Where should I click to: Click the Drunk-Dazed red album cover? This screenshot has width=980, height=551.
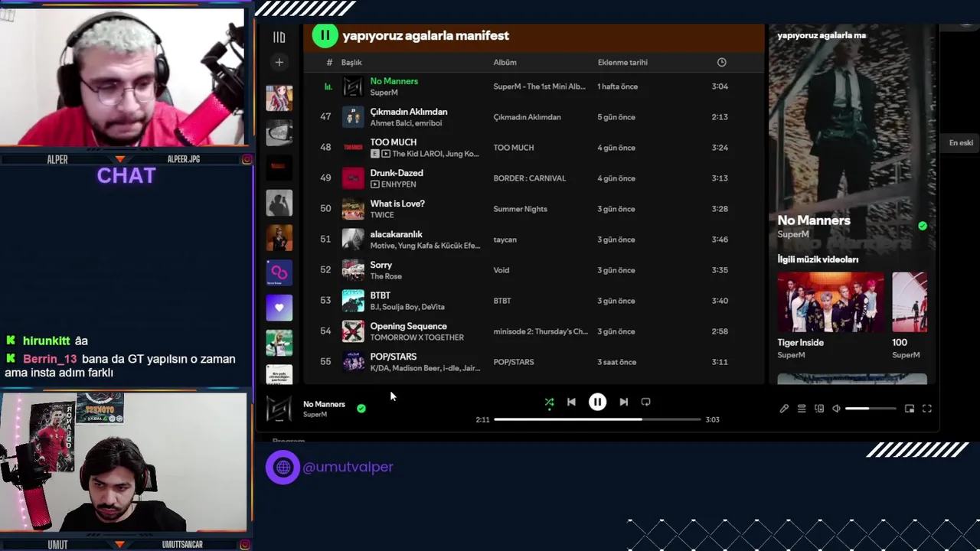(x=353, y=178)
